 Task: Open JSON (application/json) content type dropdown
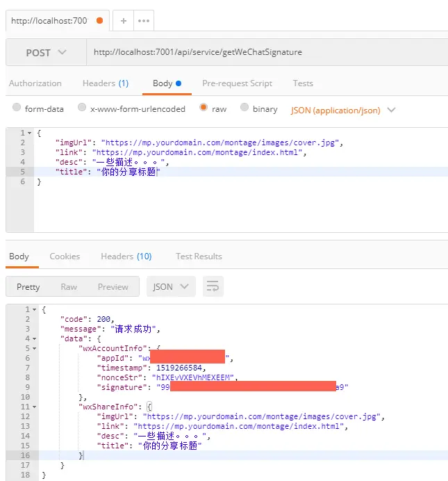[343, 110]
